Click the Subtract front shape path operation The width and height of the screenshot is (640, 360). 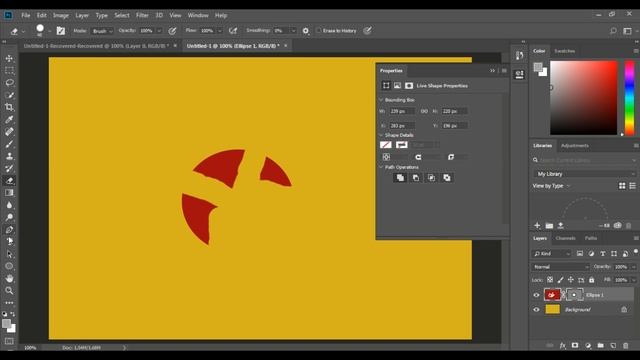tap(416, 178)
